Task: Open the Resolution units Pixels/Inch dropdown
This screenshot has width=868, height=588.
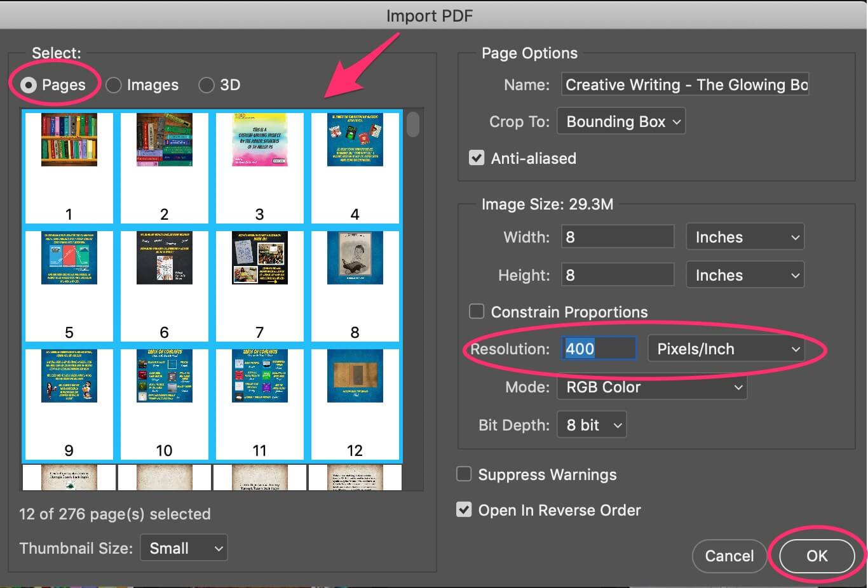Action: [x=726, y=349]
